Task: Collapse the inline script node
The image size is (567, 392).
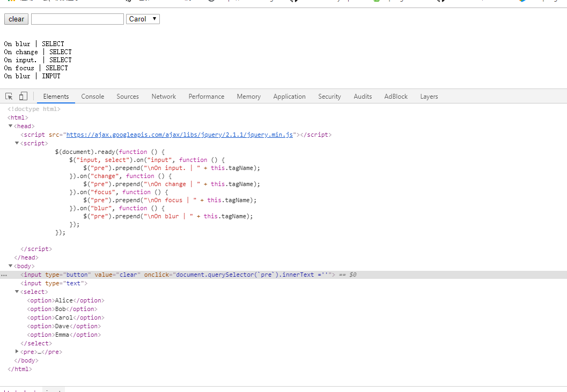Action: click(17, 143)
